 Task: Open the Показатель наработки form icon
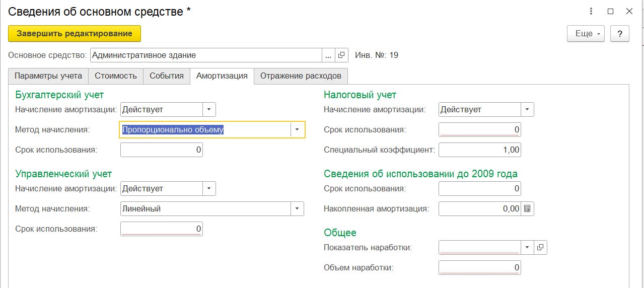click(x=540, y=247)
